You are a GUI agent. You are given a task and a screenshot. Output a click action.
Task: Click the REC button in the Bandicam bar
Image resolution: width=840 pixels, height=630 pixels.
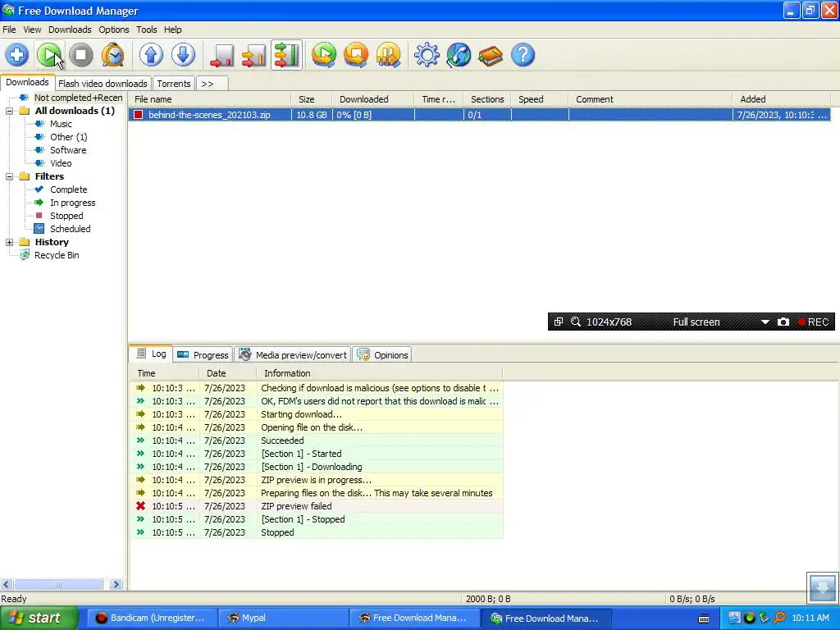pyautogui.click(x=813, y=322)
